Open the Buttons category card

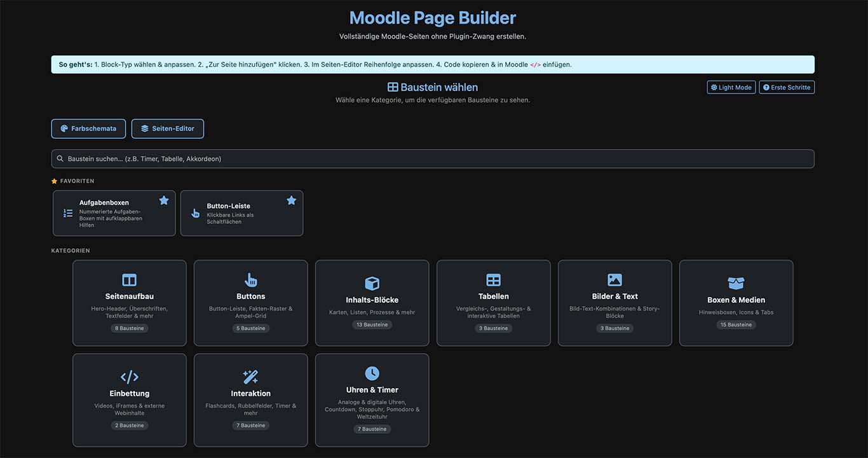click(x=251, y=303)
